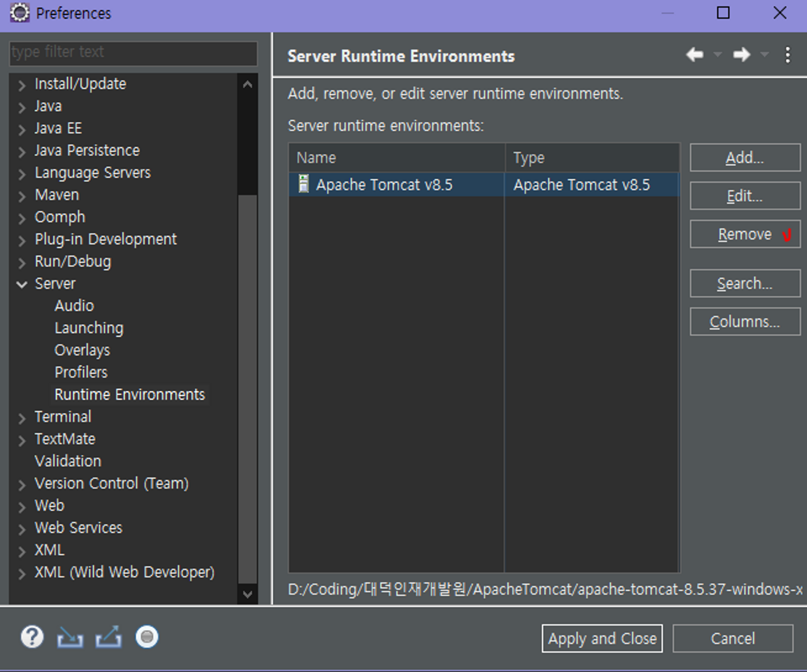This screenshot has height=672, width=807.
Task: Expand the Version Control (Team) node
Action: click(x=22, y=485)
